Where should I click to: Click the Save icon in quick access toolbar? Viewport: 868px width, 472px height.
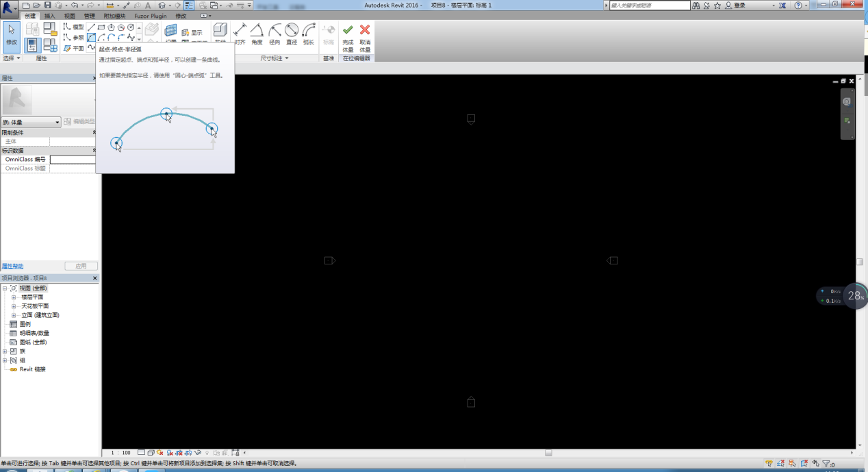point(47,5)
